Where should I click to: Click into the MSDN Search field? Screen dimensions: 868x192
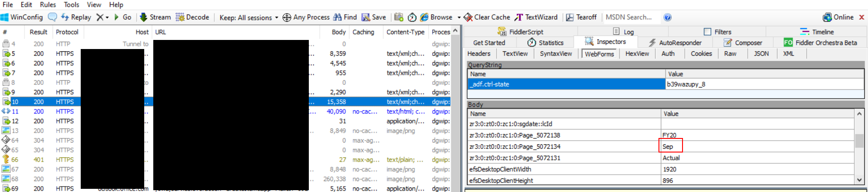[630, 17]
